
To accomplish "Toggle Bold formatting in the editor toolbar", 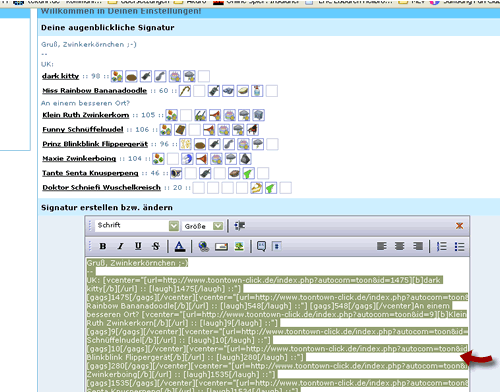I will click(103, 246).
